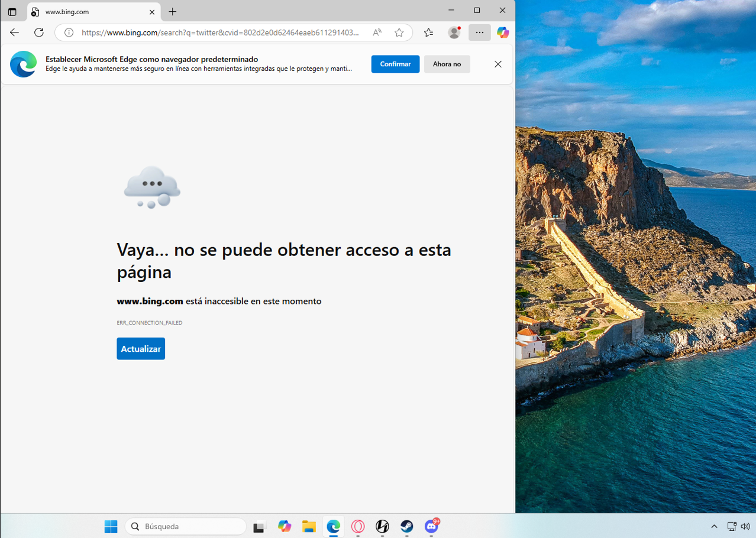The width and height of the screenshot is (756, 538).
Task: Open the Settings and more ellipsis menu
Action: point(480,33)
